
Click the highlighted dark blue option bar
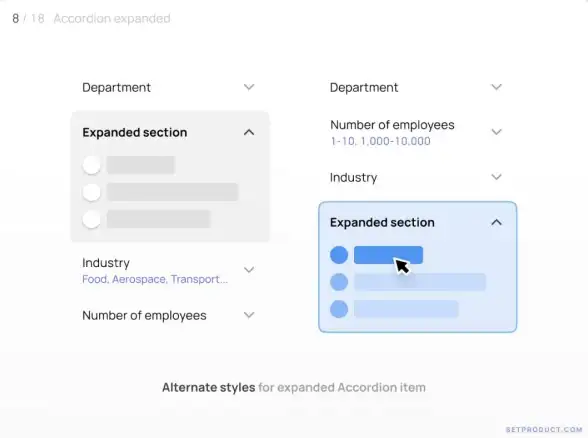pos(388,255)
